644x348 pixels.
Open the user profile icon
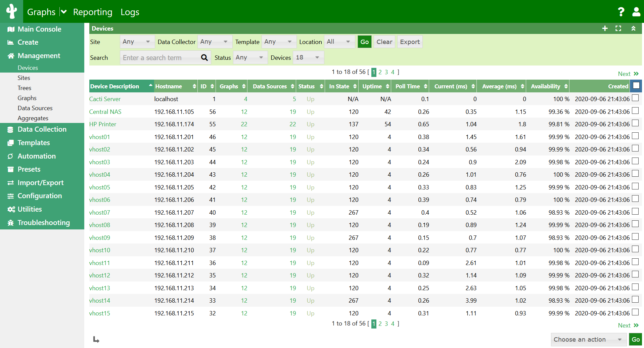tap(636, 11)
